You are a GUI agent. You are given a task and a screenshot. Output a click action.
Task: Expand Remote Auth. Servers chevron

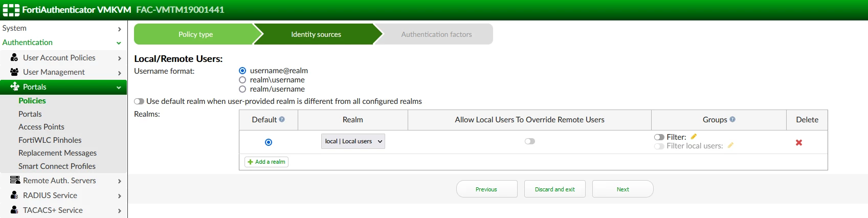(119, 181)
